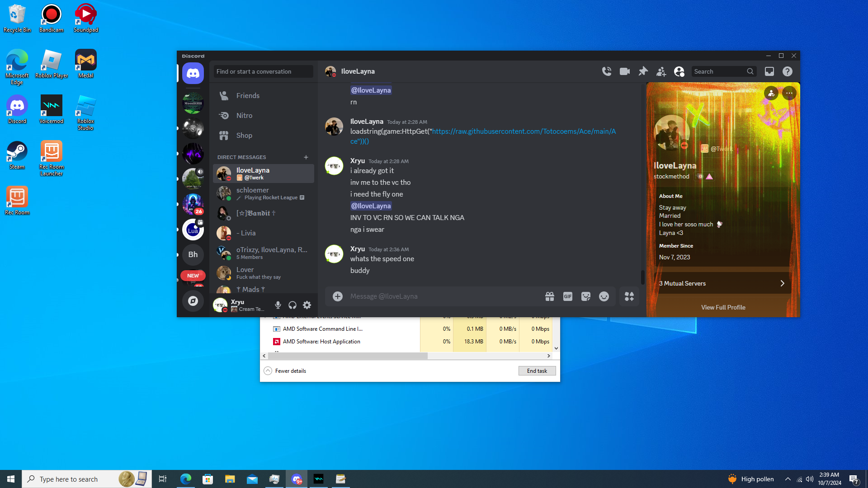Image resolution: width=868 pixels, height=488 pixels.
Task: Start a video call
Action: pos(625,71)
